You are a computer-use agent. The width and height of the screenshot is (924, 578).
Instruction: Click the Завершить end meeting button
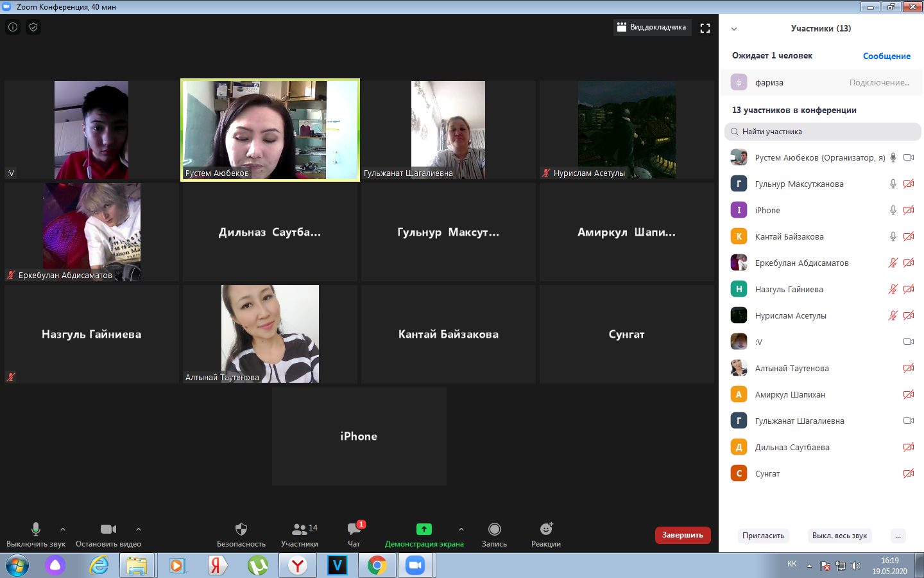coord(683,535)
